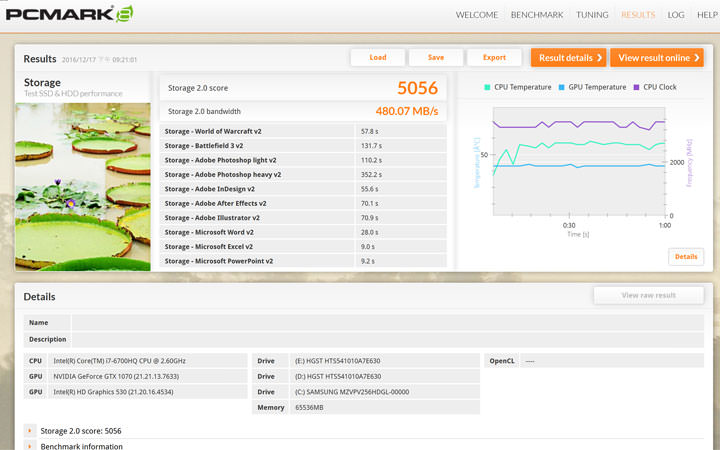720x450 pixels.
Task: Expand the Benchmark information section
Action: click(x=31, y=446)
